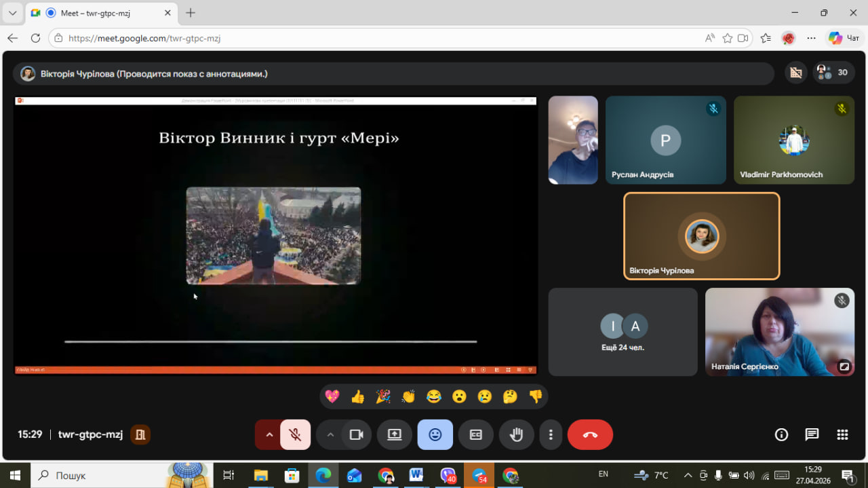The height and width of the screenshot is (488, 868).
Task: Send the thumbs up reaction
Action: pos(358,396)
